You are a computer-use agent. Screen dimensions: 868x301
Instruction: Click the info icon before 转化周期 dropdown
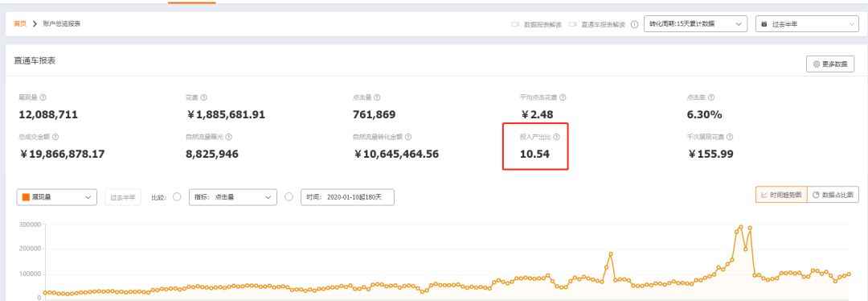pos(634,24)
